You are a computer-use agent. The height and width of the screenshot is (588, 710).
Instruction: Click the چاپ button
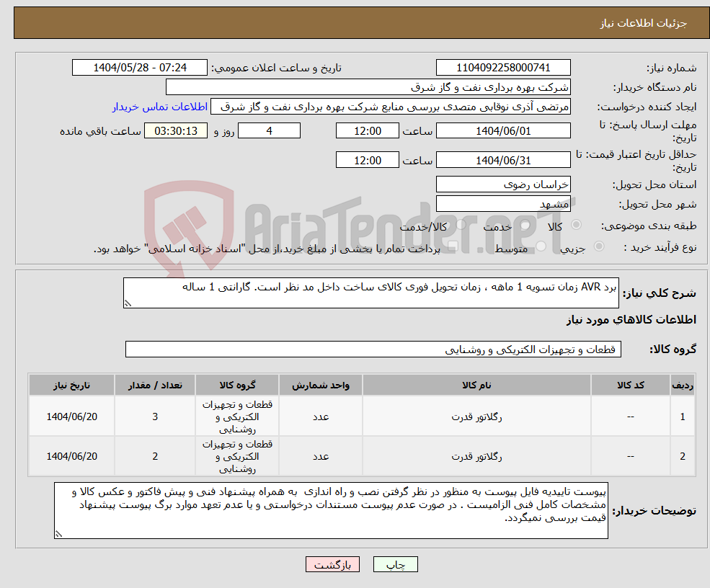tap(396, 564)
